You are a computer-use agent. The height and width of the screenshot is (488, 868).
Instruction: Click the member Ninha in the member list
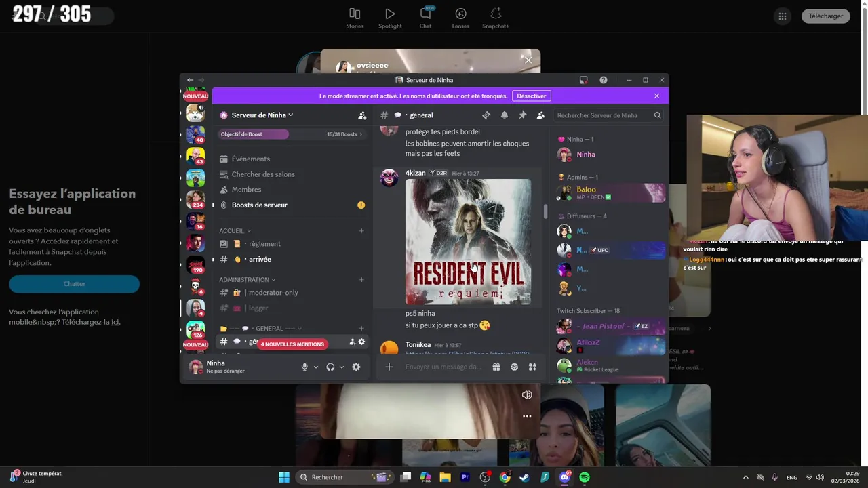coord(610,155)
